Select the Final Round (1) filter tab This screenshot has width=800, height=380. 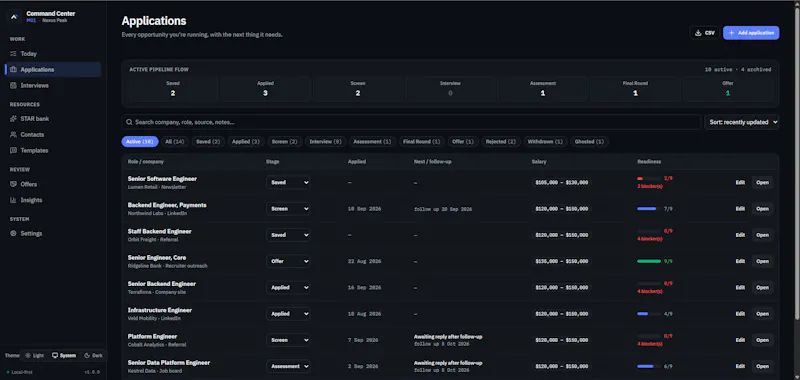click(x=421, y=142)
